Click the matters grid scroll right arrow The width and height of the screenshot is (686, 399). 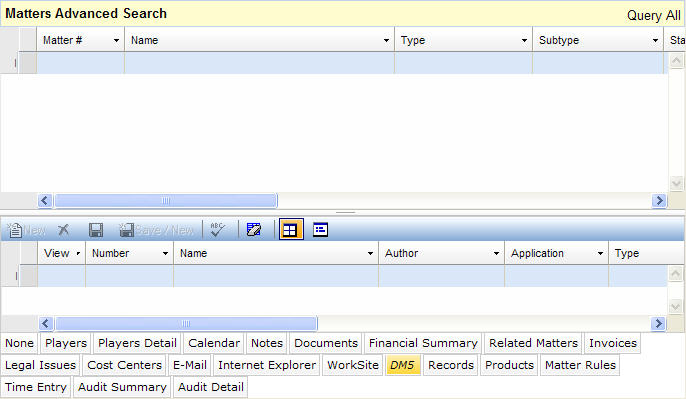point(659,200)
